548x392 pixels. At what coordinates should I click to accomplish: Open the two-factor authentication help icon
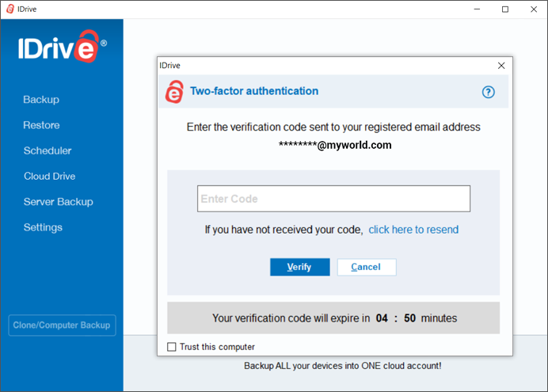click(x=489, y=92)
